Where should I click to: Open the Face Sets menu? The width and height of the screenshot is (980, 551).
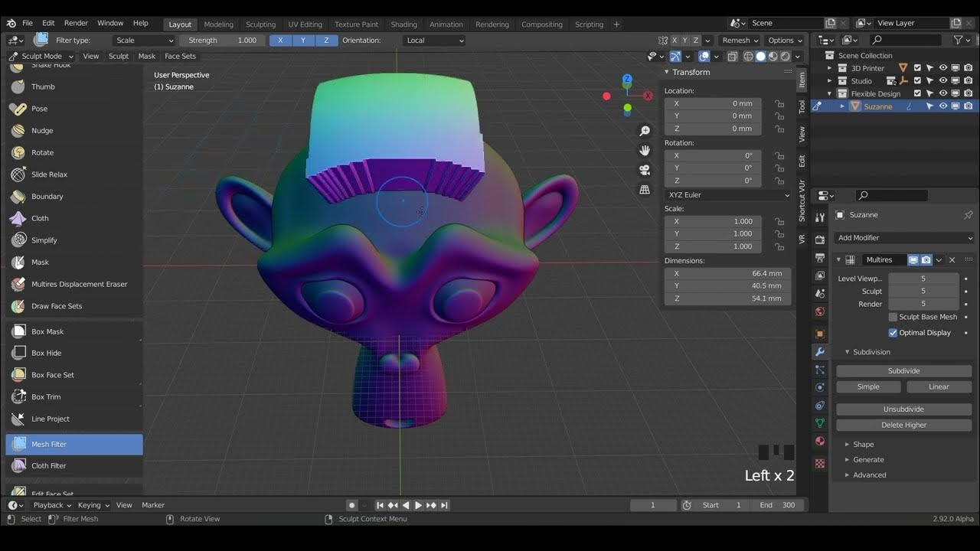(x=180, y=56)
